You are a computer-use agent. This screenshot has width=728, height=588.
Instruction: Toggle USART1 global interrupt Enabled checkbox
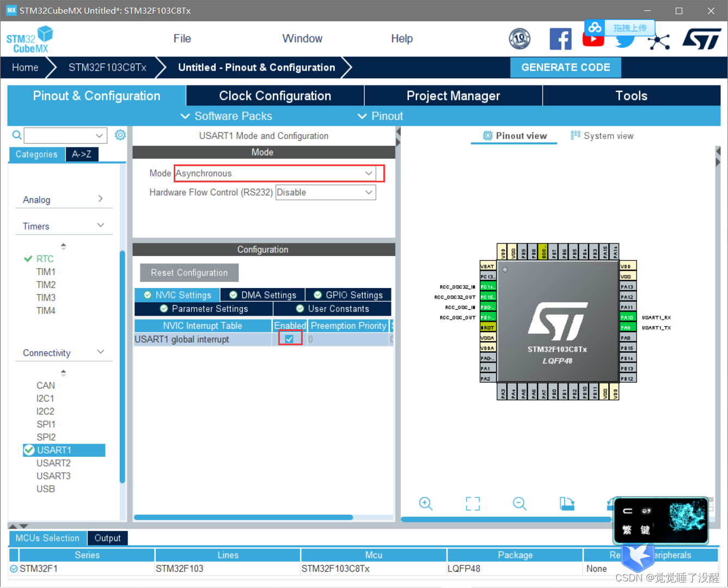(x=289, y=339)
